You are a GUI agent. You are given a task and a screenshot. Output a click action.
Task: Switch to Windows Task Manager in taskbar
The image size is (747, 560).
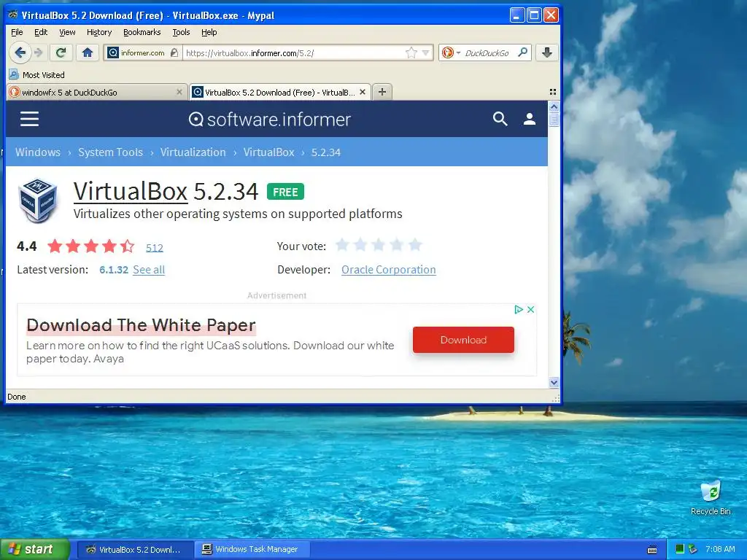[253, 549]
